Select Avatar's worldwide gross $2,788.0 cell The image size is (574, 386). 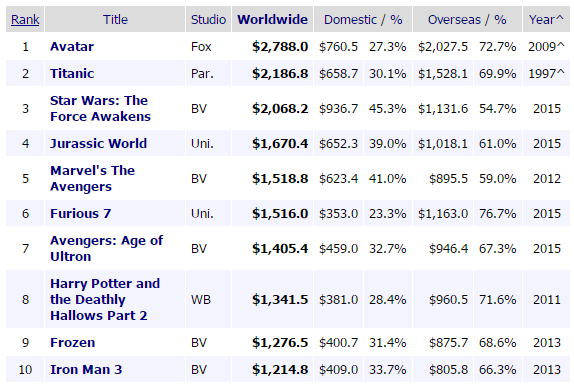tap(280, 47)
